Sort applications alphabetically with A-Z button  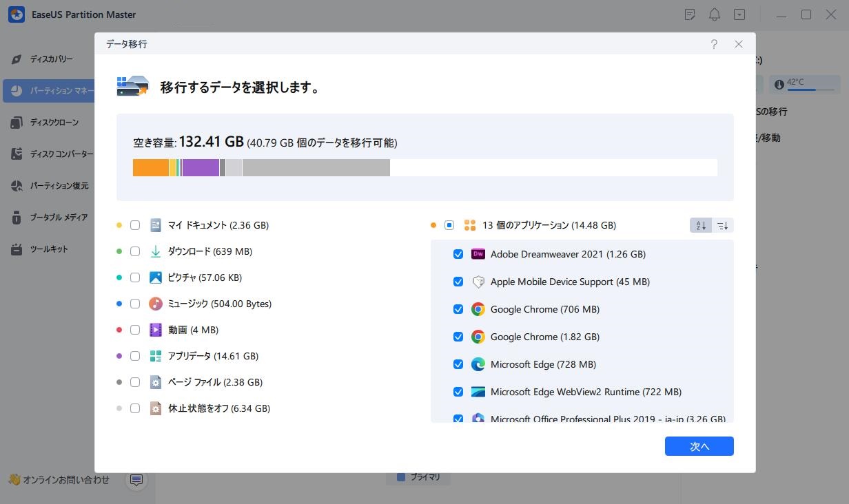click(701, 225)
